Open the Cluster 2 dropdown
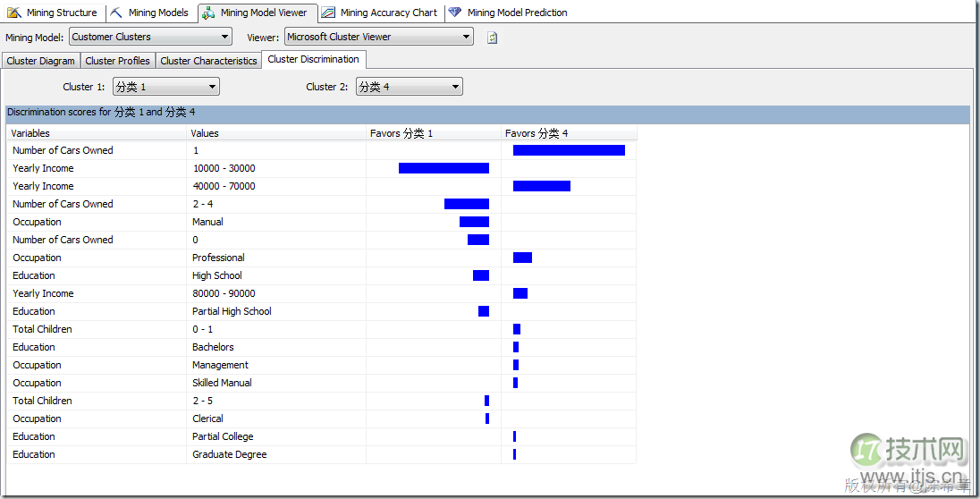The height and width of the screenshot is (499, 980). coord(455,87)
